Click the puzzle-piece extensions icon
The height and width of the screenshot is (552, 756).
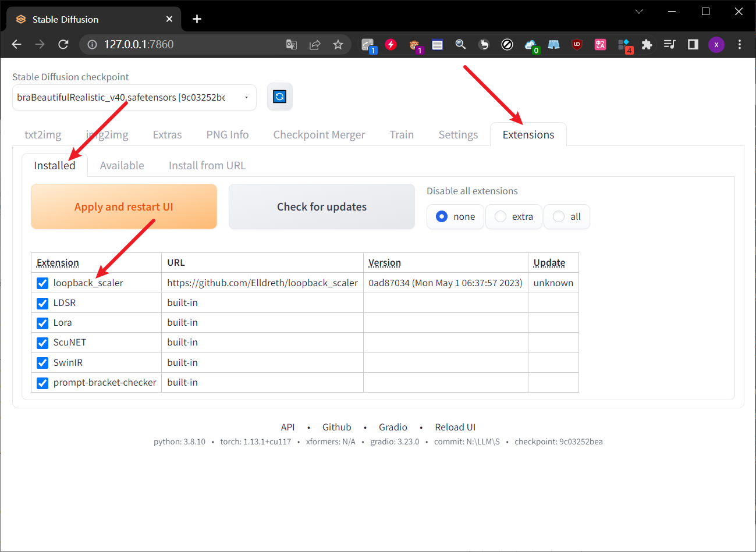pos(647,44)
